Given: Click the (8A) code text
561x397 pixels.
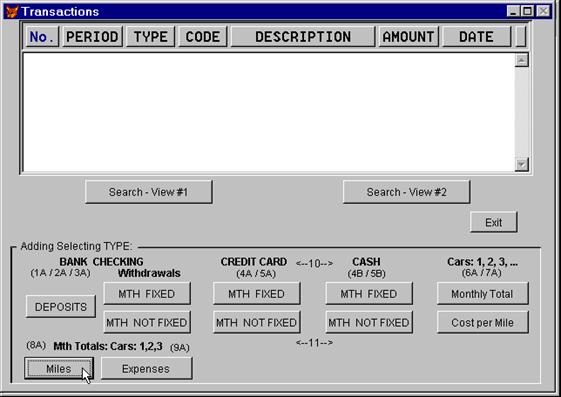Looking at the screenshot, I should (x=36, y=345).
